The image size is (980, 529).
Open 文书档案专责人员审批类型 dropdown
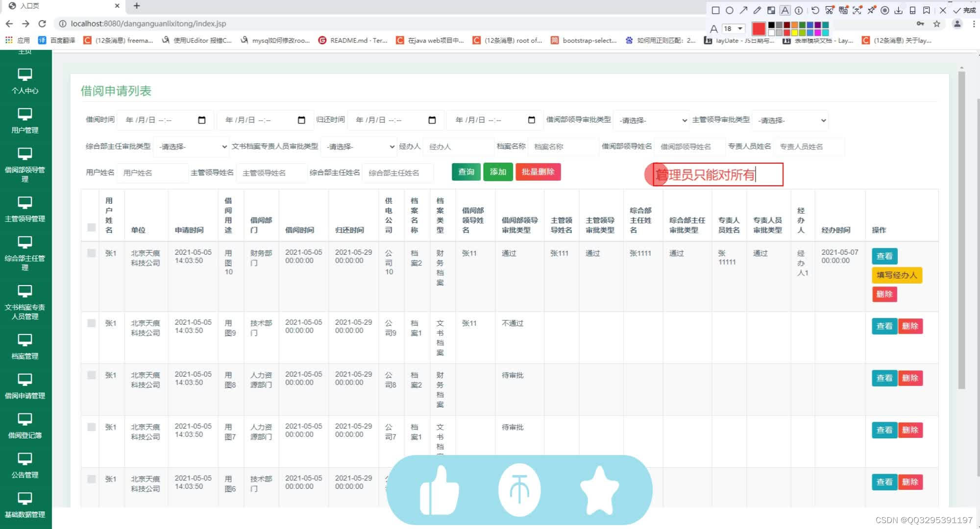(359, 146)
